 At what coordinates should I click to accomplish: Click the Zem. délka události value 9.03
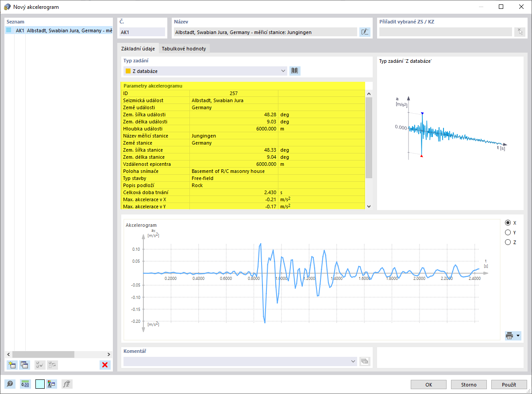click(x=234, y=122)
